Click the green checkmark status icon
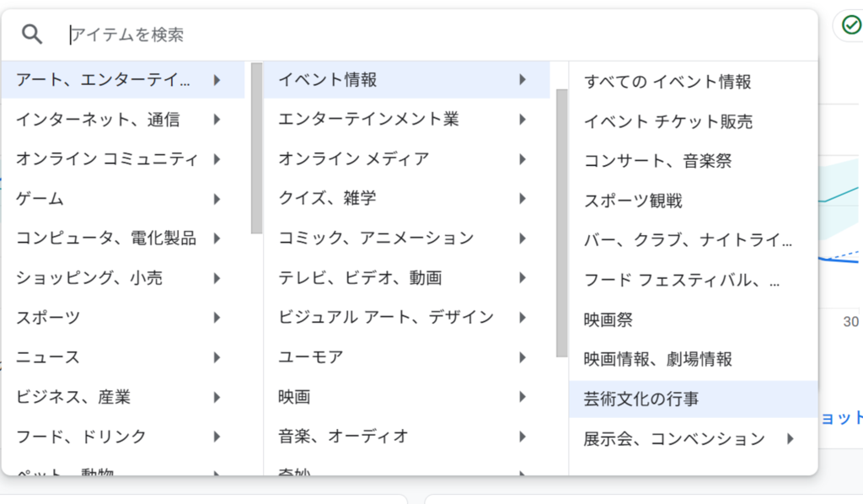This screenshot has height=504, width=863. [x=852, y=25]
